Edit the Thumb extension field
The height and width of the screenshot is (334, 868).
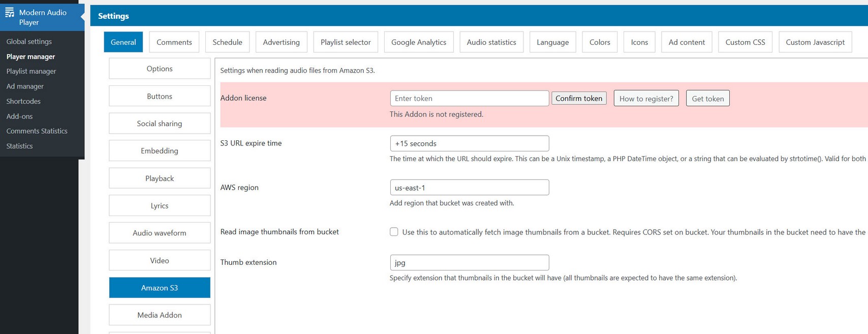point(470,262)
